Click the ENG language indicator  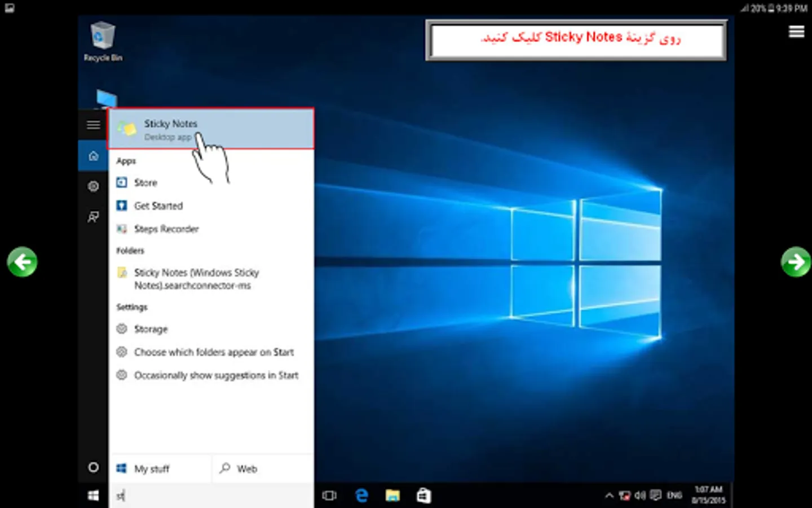(x=674, y=496)
